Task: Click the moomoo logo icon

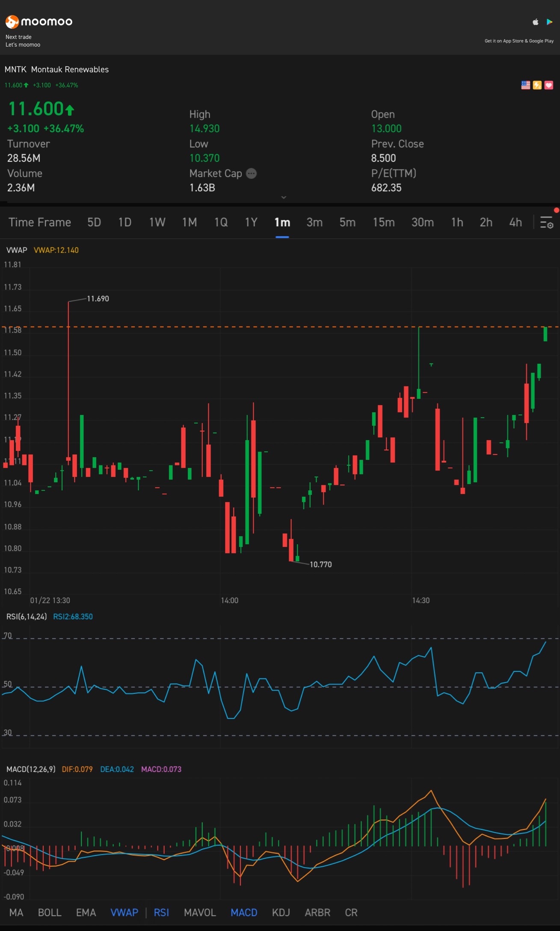Action: (12, 21)
